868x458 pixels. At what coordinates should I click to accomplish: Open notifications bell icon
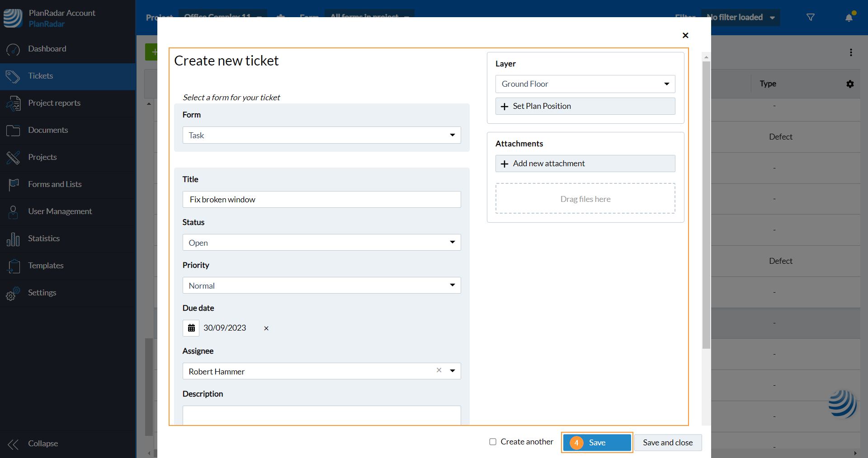(849, 18)
